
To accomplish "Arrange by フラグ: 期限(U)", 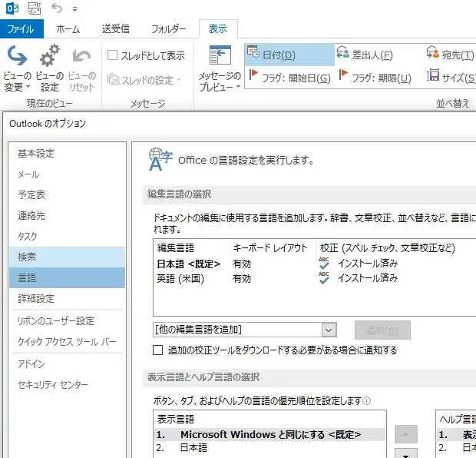I will click(x=373, y=78).
